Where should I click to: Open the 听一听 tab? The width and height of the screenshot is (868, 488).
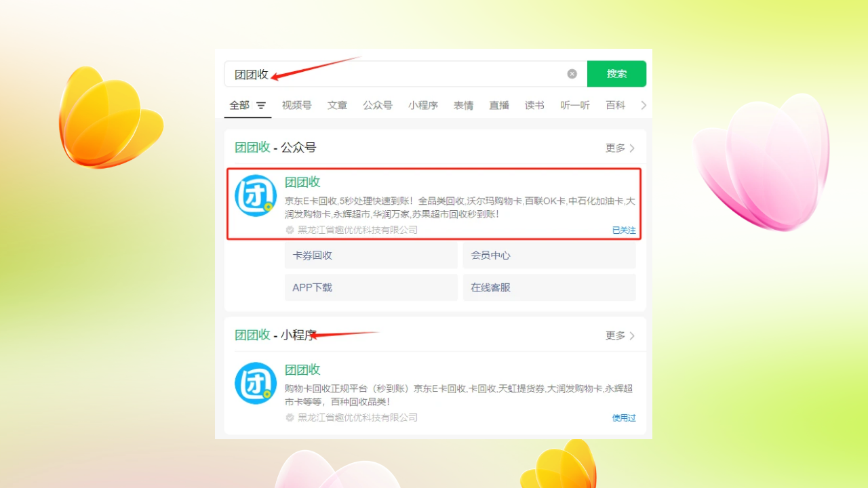coord(575,105)
